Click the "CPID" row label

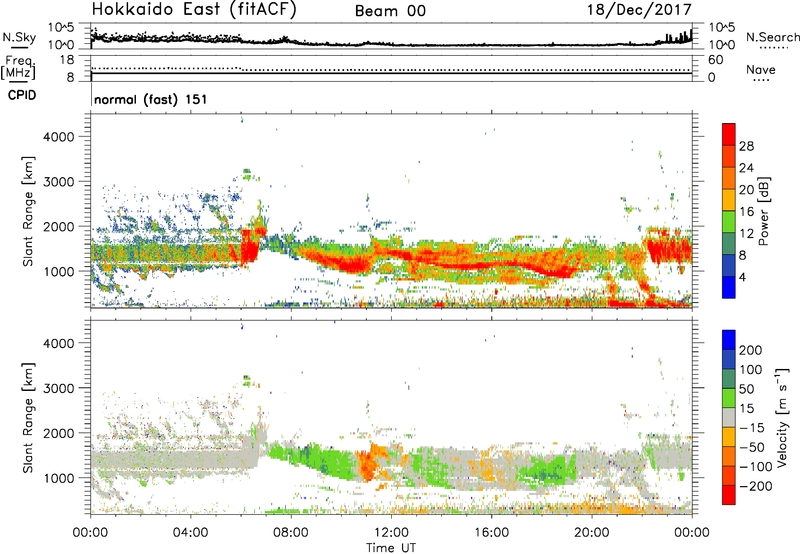pyautogui.click(x=22, y=95)
